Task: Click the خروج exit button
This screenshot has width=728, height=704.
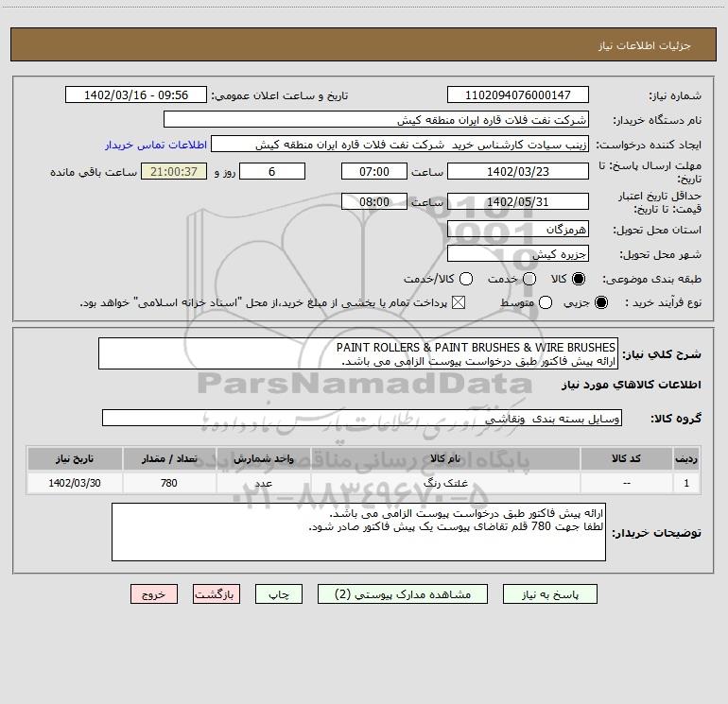Action: coord(154,594)
